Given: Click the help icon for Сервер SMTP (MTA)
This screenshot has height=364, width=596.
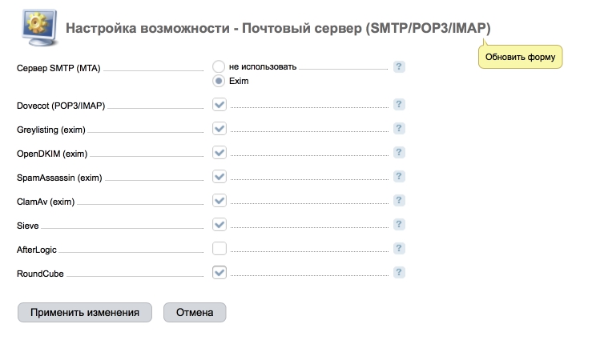Looking at the screenshot, I should pyautogui.click(x=399, y=67).
